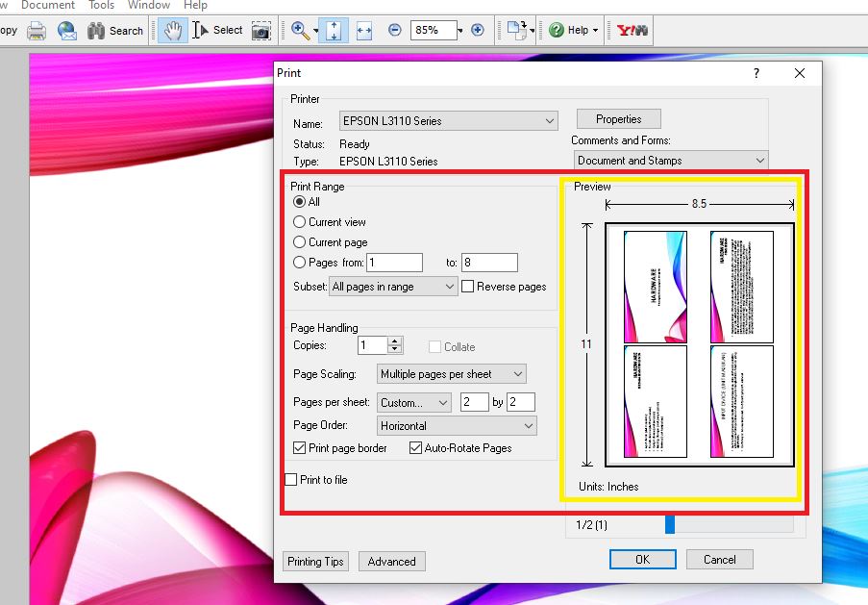Viewport: 868px width, 605px height.
Task: Click the Copies input field
Action: coord(373,345)
